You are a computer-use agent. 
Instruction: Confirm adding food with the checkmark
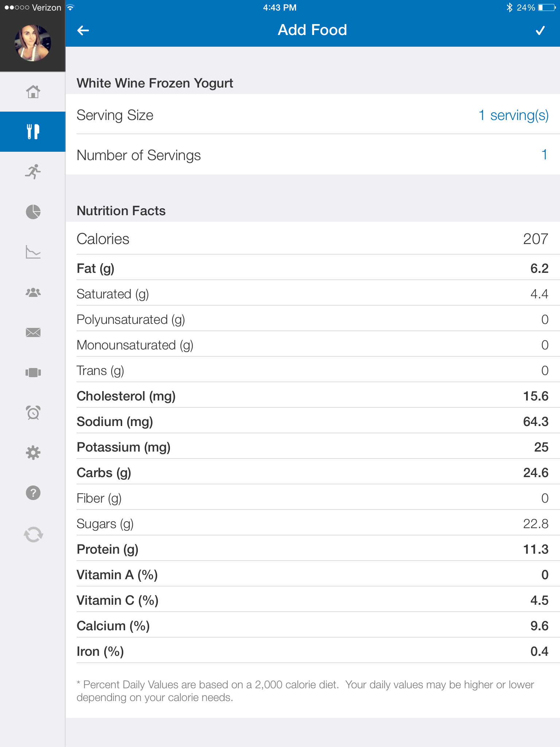tap(540, 30)
